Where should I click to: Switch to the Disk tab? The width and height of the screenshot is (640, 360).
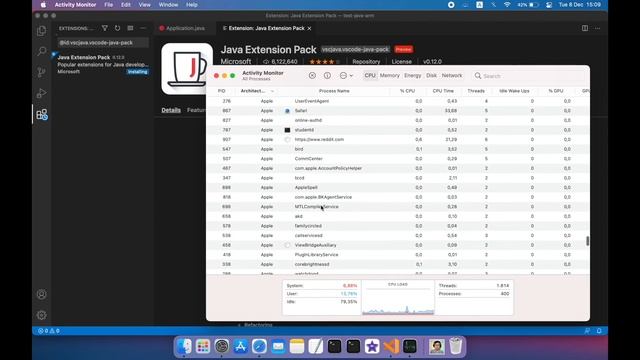click(431, 76)
